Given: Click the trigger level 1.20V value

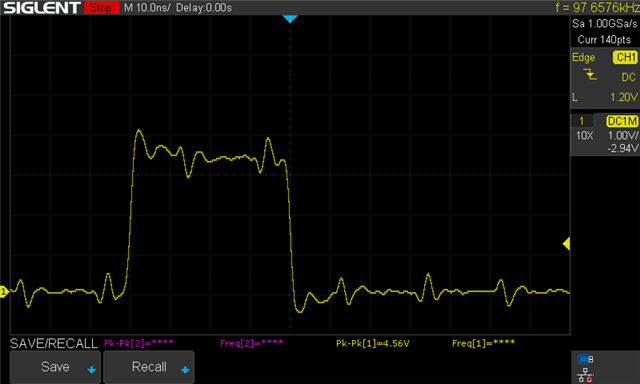Looking at the screenshot, I should (624, 97).
